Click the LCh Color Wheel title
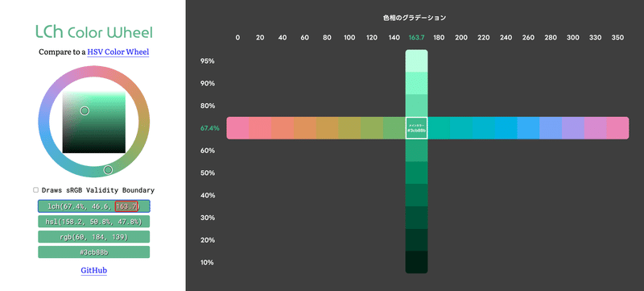The height and width of the screenshot is (291, 644). tap(94, 32)
